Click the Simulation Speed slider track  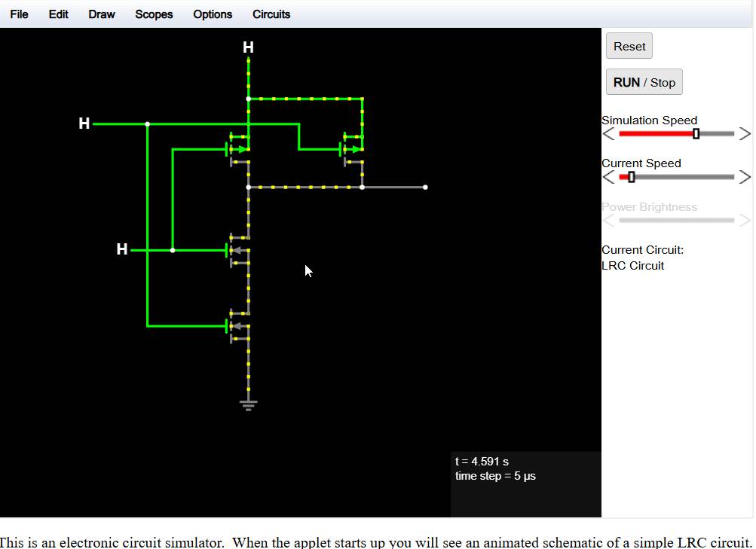point(656,134)
